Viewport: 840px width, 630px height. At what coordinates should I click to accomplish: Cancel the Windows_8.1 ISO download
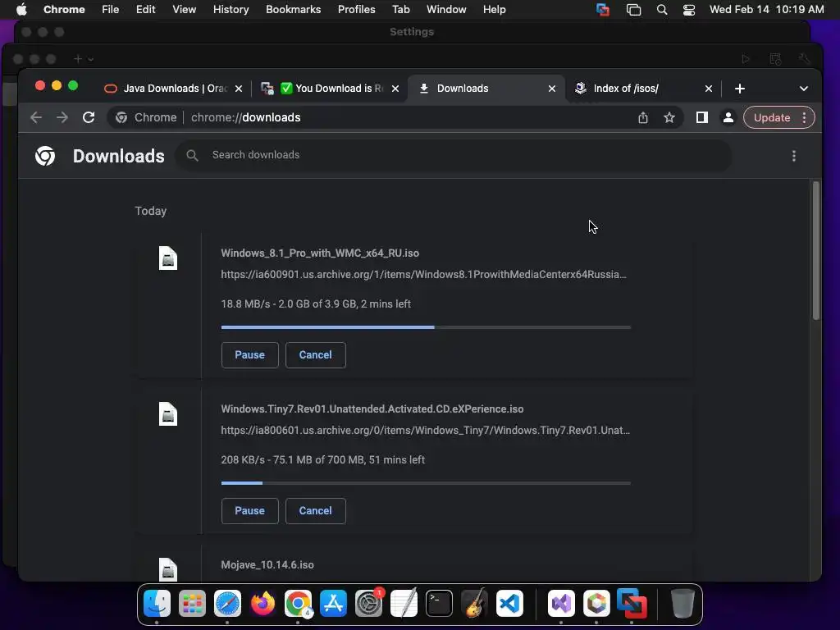316,355
